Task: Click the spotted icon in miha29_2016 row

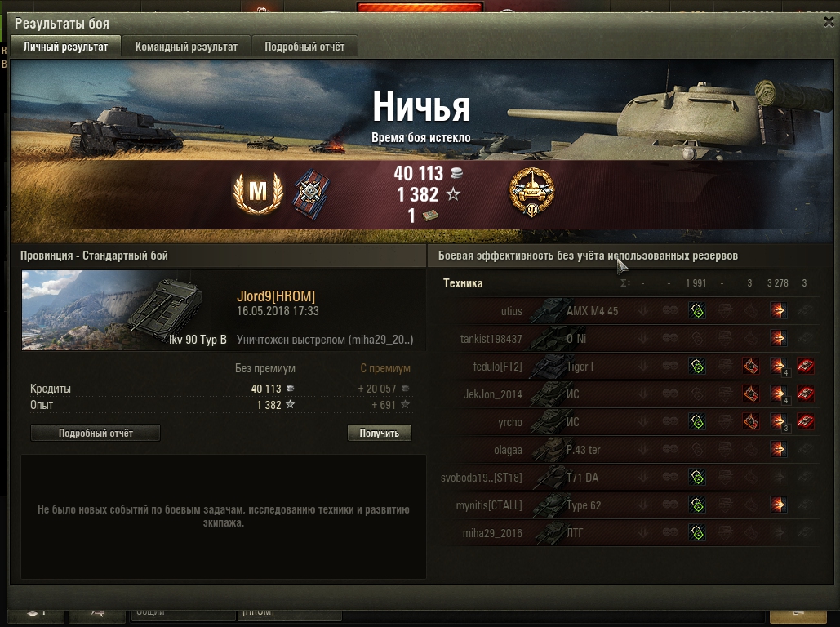Action: [x=697, y=532]
